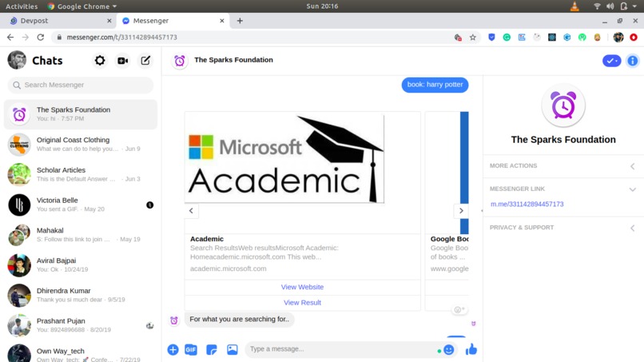Screen dimensions: 644x362
Task: Open Scholar Articles chat
Action: click(81, 174)
